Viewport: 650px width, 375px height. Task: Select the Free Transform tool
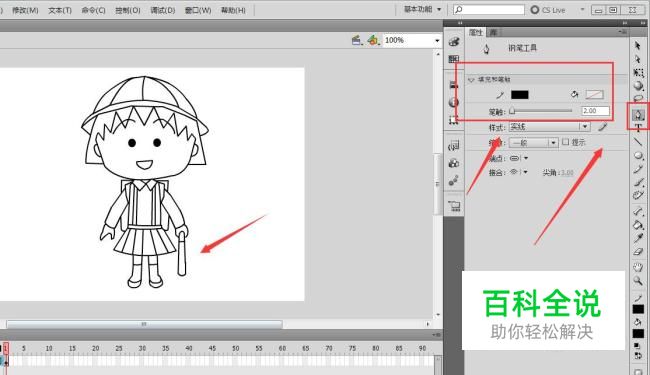(638, 73)
